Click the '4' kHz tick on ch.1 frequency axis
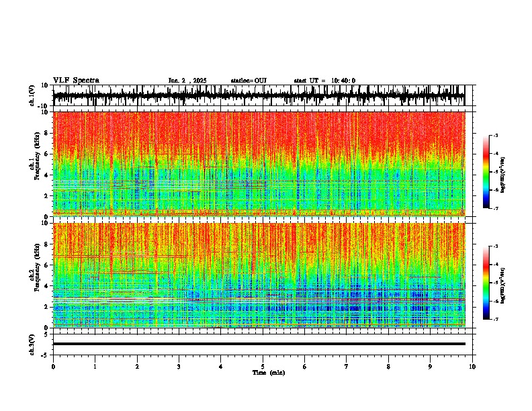The width and height of the screenshot is (532, 411). (x=46, y=175)
